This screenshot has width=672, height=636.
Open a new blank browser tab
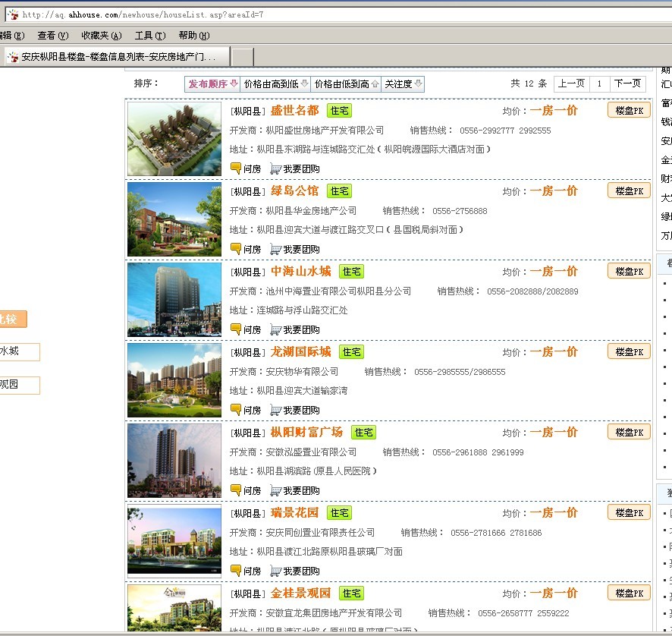[243, 57]
